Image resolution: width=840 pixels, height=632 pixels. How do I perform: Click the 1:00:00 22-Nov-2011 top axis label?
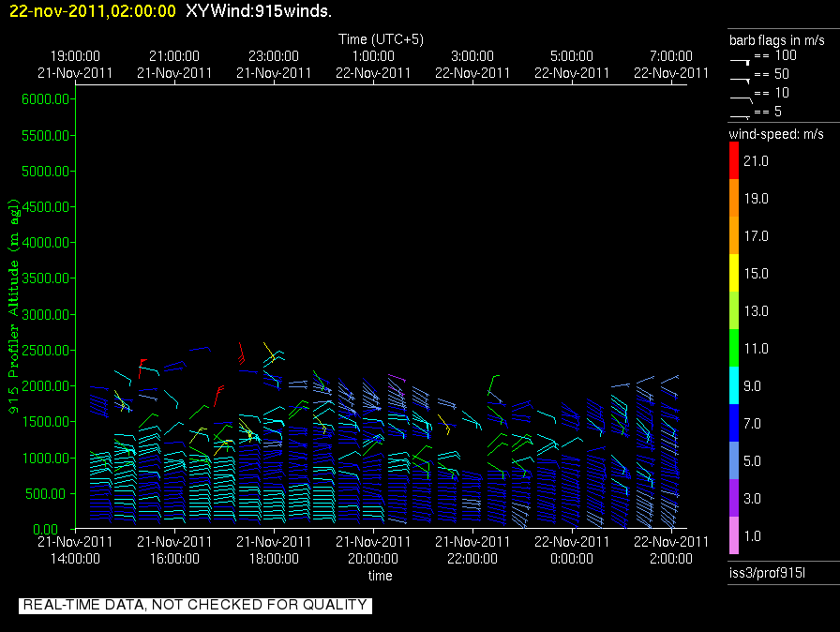pyautogui.click(x=373, y=65)
